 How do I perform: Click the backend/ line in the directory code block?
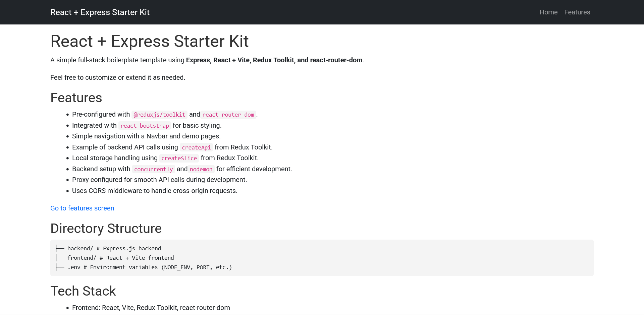[114, 248]
